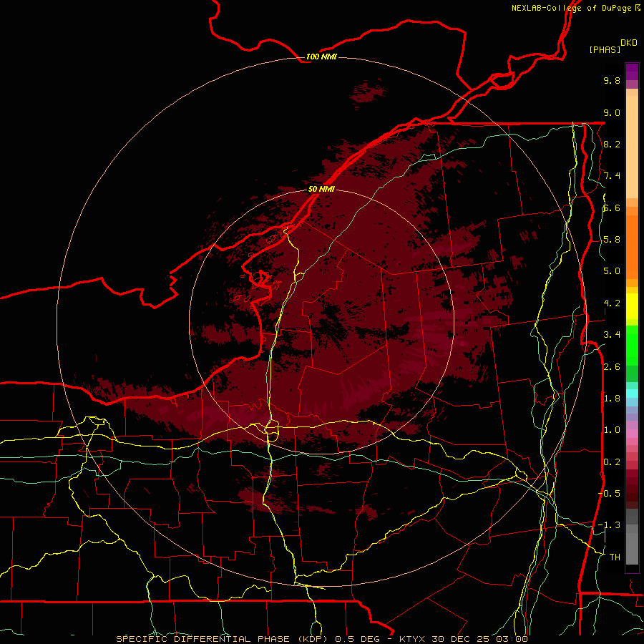Image resolution: width=644 pixels, height=644 pixels.
Task: Click the bright green segment of the color bar
Action: point(632,345)
